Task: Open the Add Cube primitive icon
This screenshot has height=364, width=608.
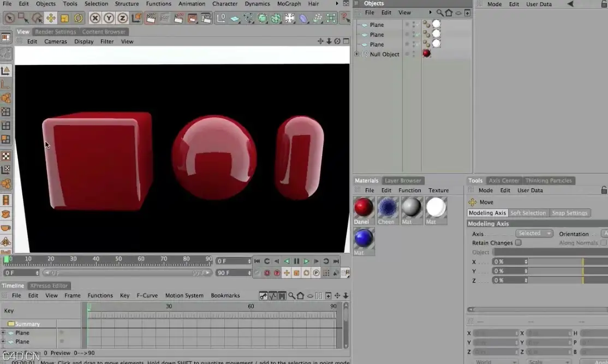Action: 263,18
